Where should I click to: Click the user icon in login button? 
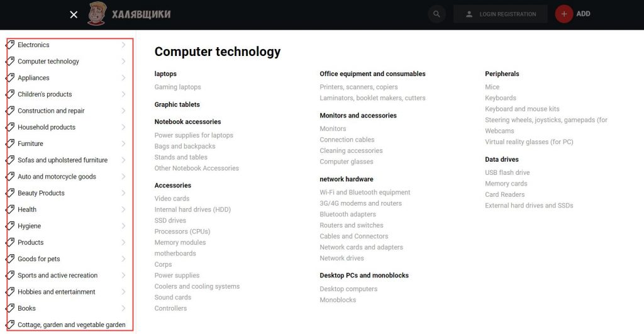[469, 14]
